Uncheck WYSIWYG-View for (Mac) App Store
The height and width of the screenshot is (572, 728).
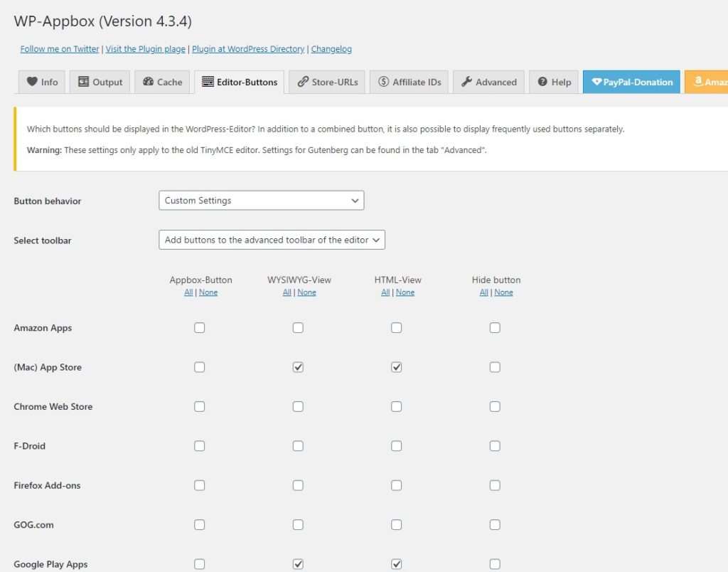pyautogui.click(x=298, y=367)
